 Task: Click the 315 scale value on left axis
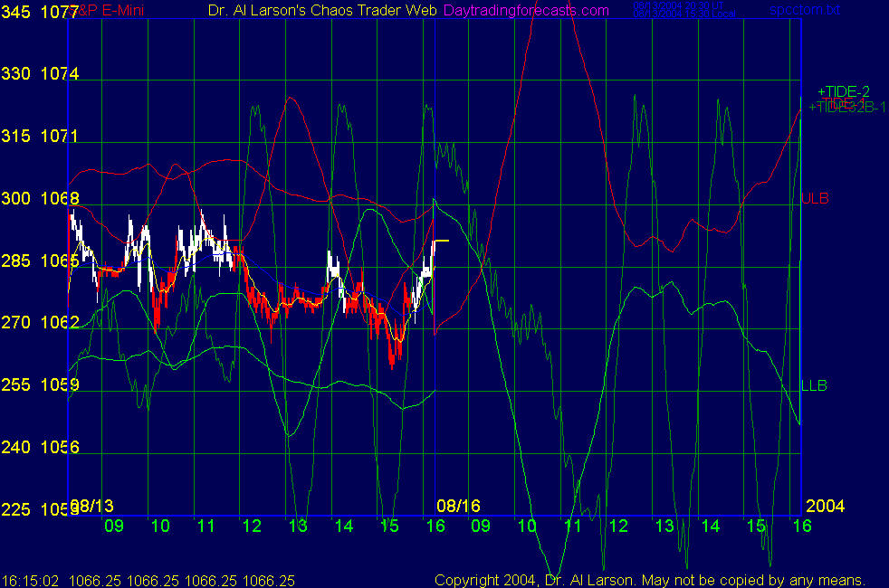(16, 136)
